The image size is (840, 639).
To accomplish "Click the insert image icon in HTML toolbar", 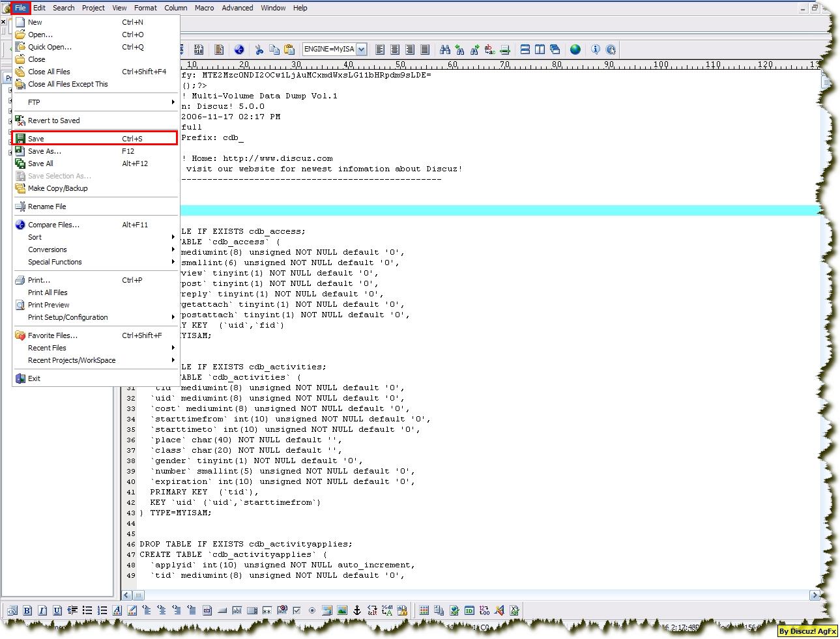I will click(341, 610).
